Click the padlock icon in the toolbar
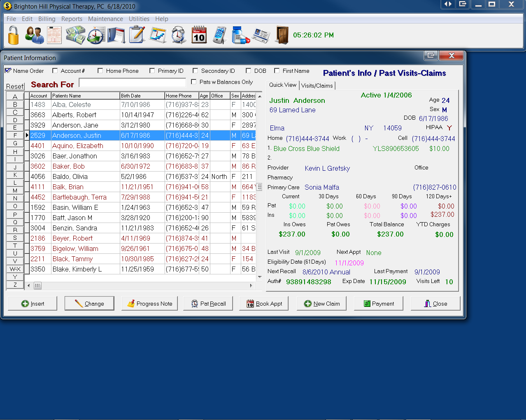 pyautogui.click(x=14, y=35)
